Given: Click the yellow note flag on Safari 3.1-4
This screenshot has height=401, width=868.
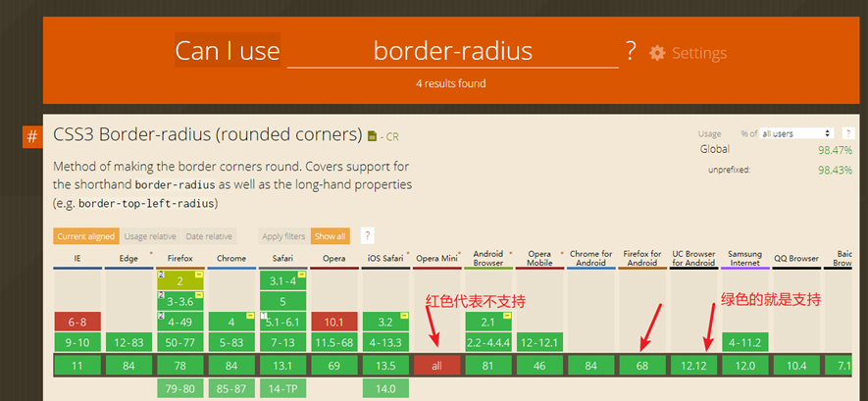Looking at the screenshot, I should [x=302, y=275].
